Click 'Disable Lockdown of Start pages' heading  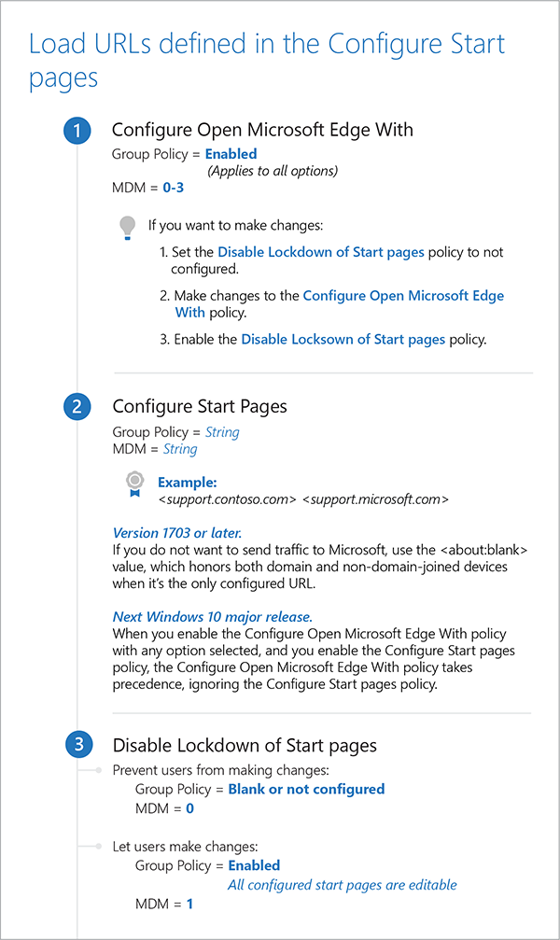245,745
